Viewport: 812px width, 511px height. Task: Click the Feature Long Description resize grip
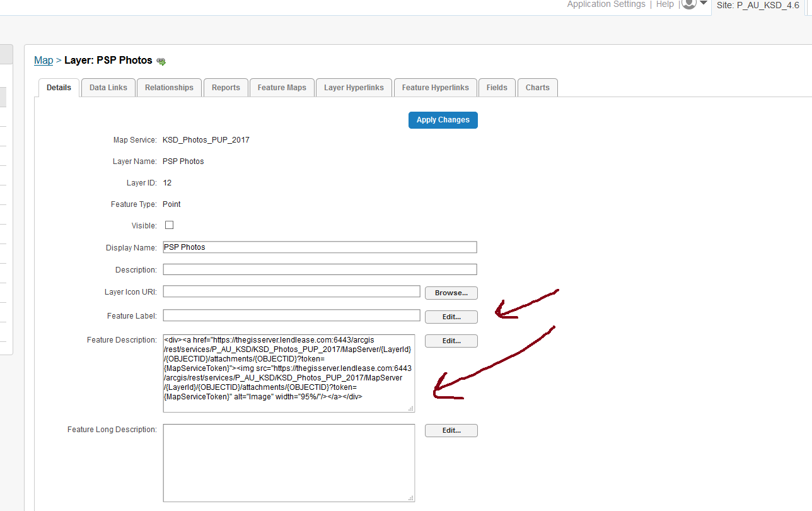point(411,498)
